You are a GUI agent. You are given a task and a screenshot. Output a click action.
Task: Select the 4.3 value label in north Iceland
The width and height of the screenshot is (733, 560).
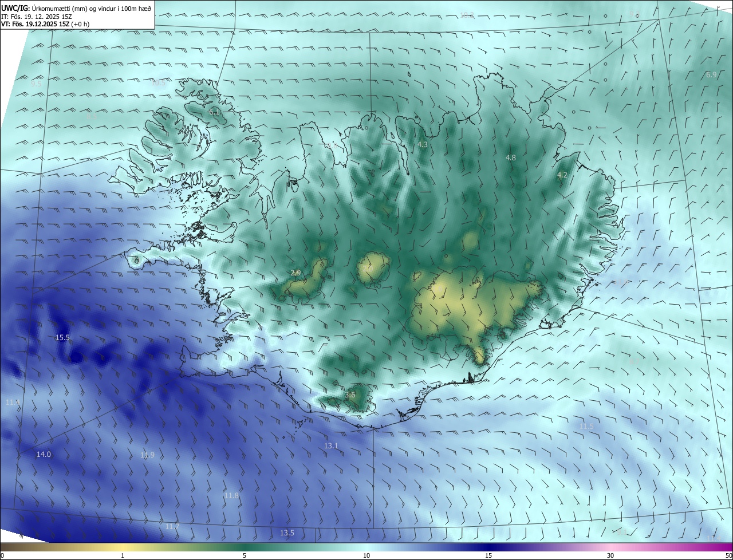click(423, 145)
